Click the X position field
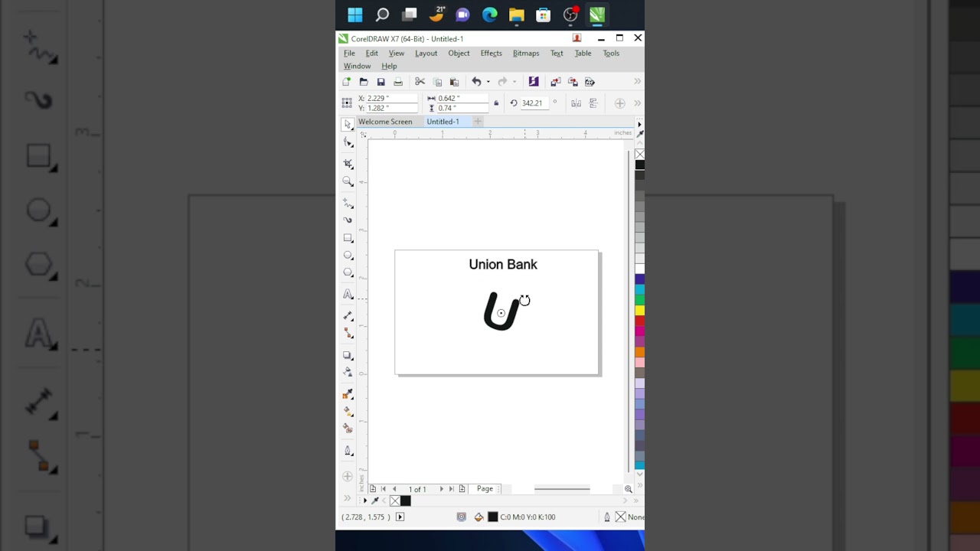 [390, 99]
